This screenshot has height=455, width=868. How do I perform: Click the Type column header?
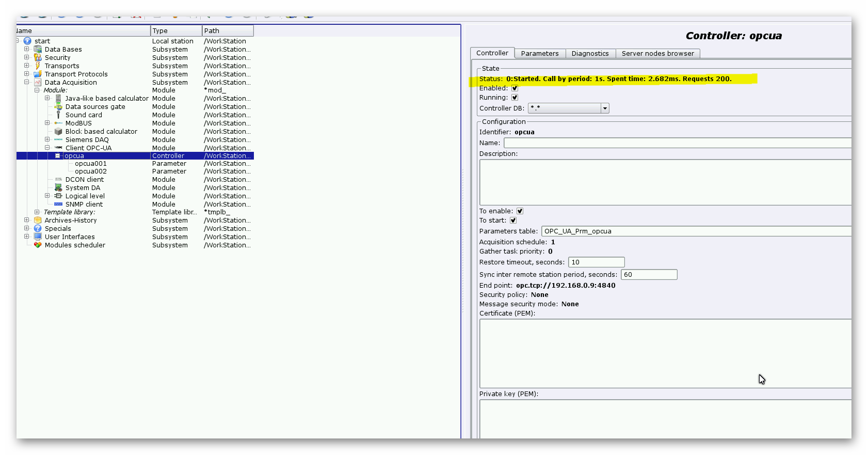(175, 31)
